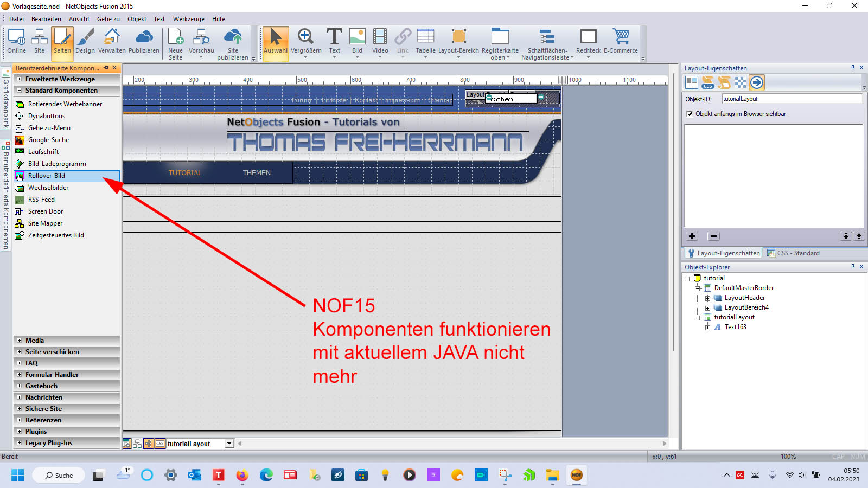
Task: Click into the Objekt-ID input field
Action: (792, 99)
